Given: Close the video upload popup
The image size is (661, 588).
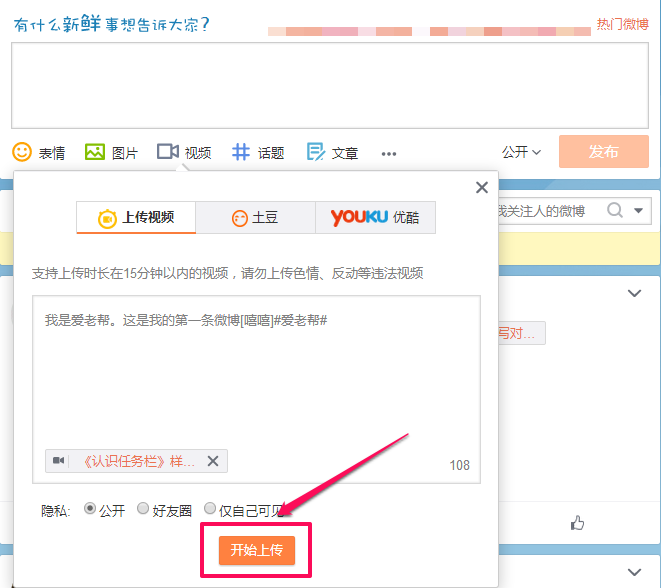Looking at the screenshot, I should coord(482,187).
